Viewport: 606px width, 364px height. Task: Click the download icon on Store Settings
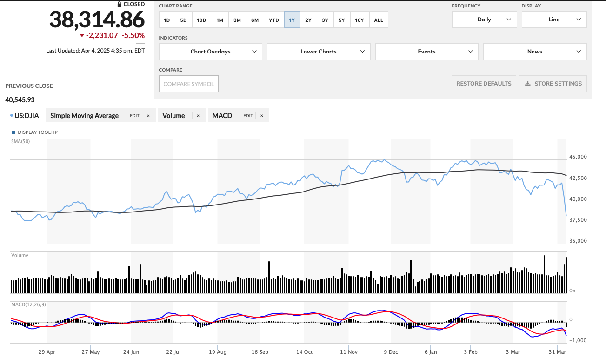528,84
